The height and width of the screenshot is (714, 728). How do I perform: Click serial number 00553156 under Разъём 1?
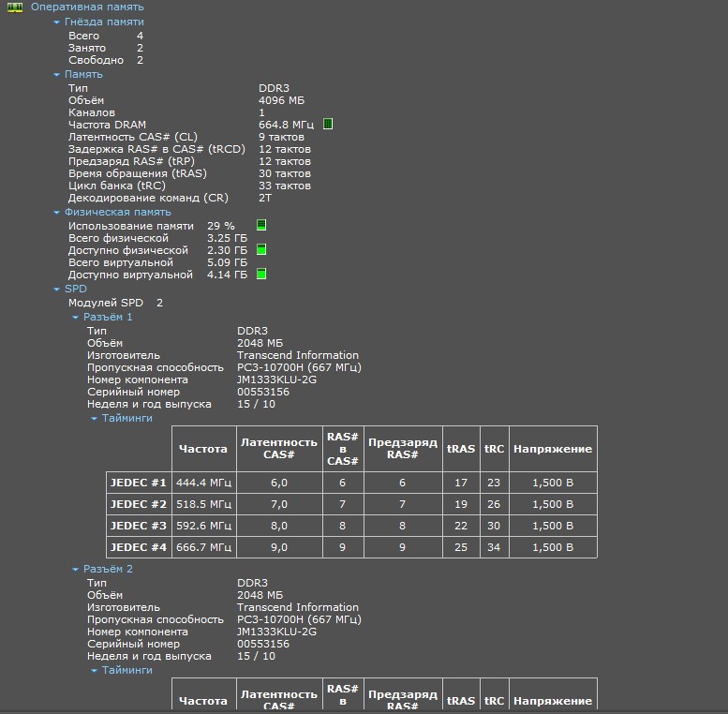click(x=263, y=392)
